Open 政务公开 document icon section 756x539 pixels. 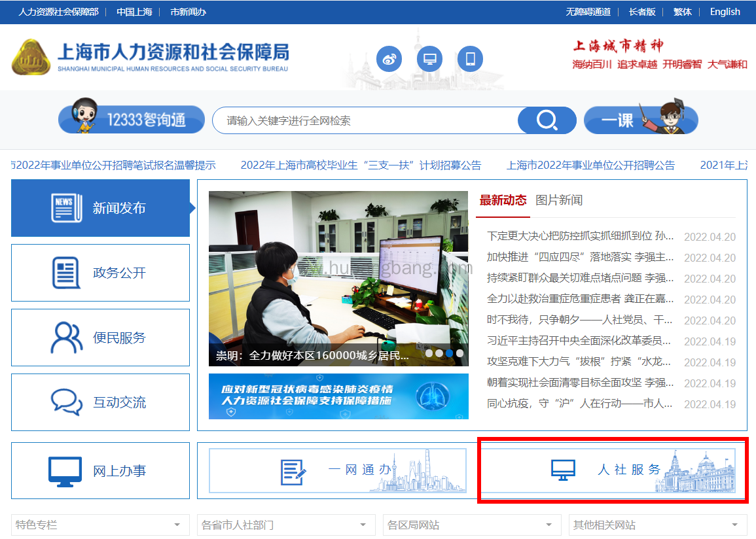(100, 273)
